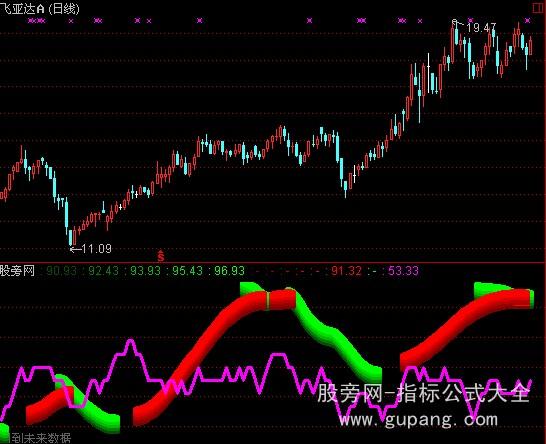Click the 11.09 low price label
The height and width of the screenshot is (444, 546).
96,249
